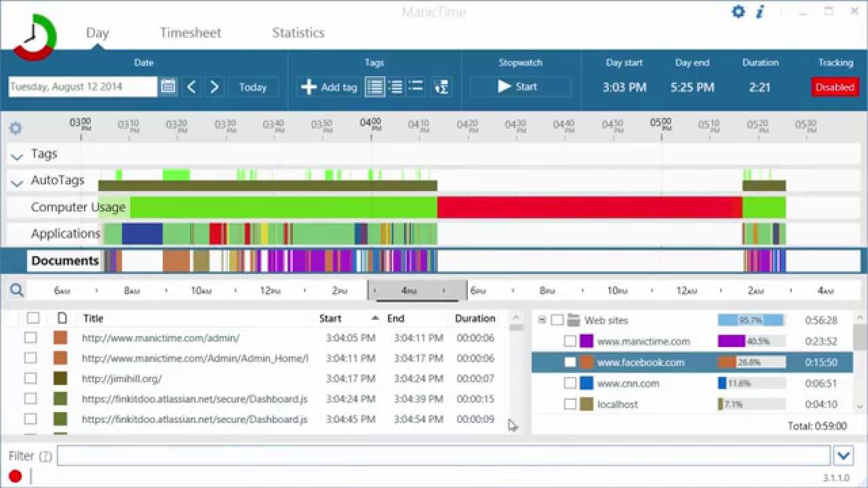Click the purple www.manictime.com color swatch
This screenshot has height=488, width=868.
pyautogui.click(x=587, y=341)
